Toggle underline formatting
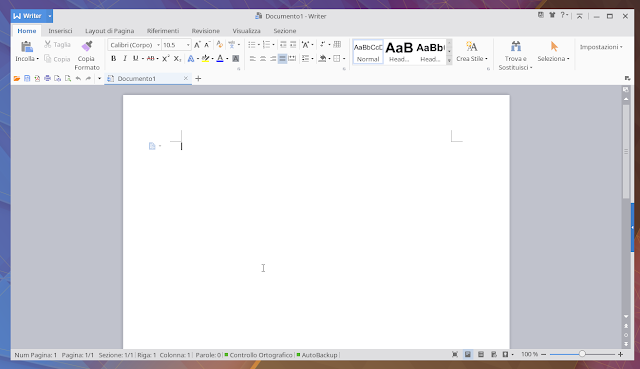640x369 pixels. click(136, 58)
